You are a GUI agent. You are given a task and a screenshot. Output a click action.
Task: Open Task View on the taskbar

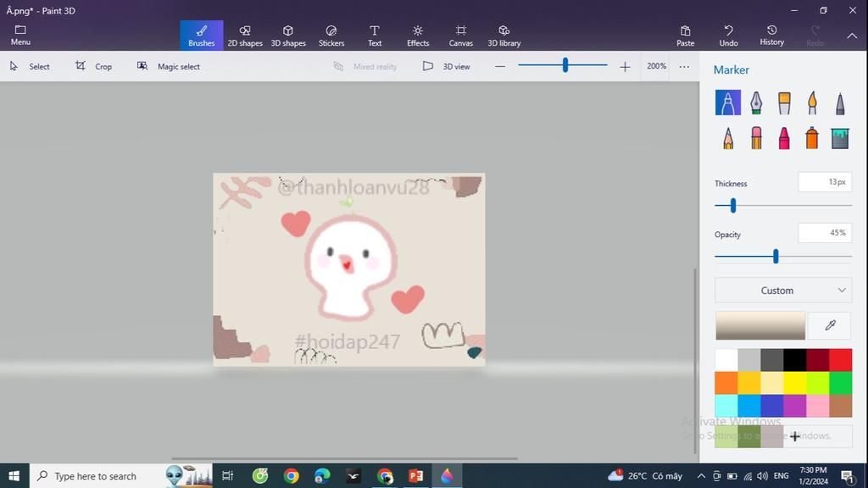(227, 476)
